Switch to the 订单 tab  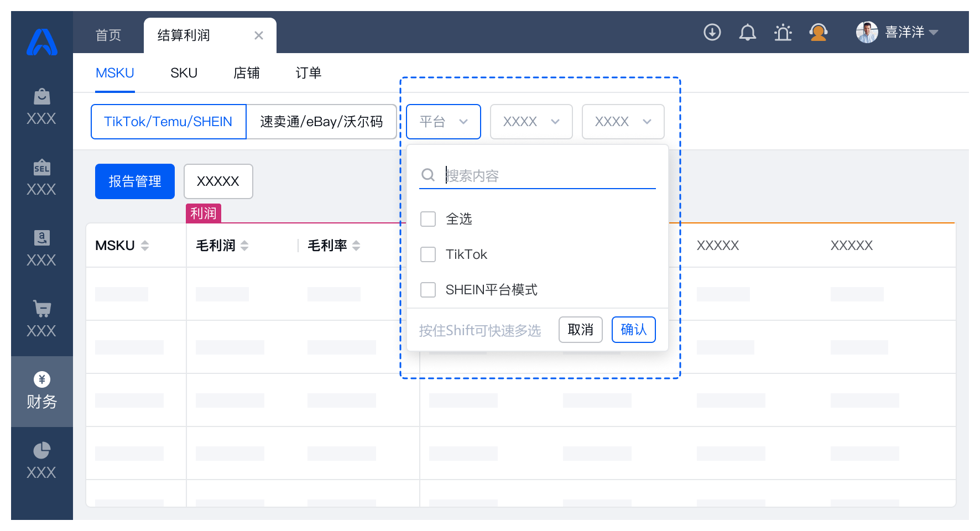coord(309,73)
